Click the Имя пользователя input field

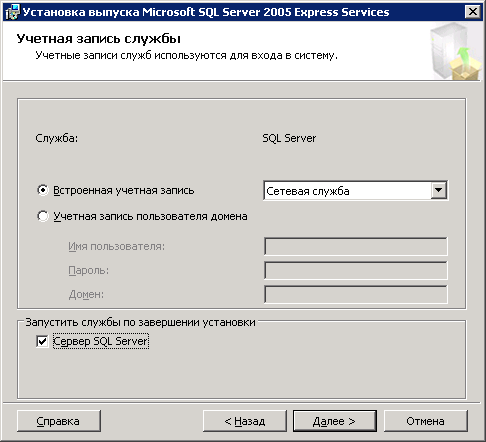coord(356,246)
